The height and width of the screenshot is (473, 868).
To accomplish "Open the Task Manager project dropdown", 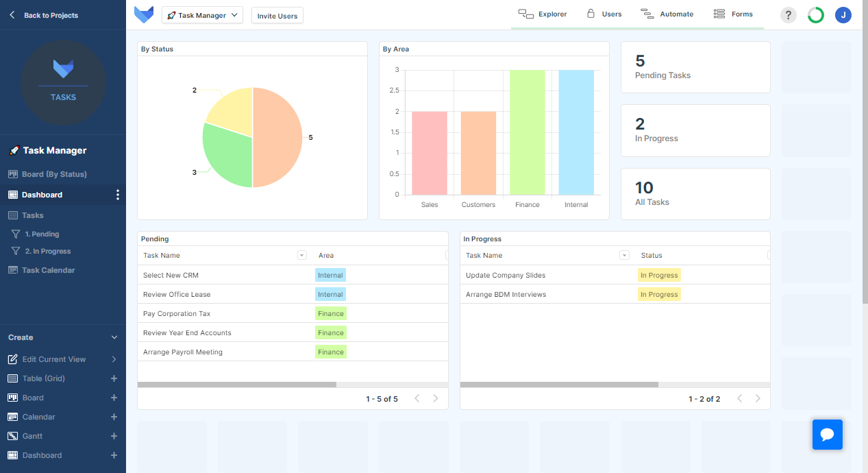I will point(202,14).
